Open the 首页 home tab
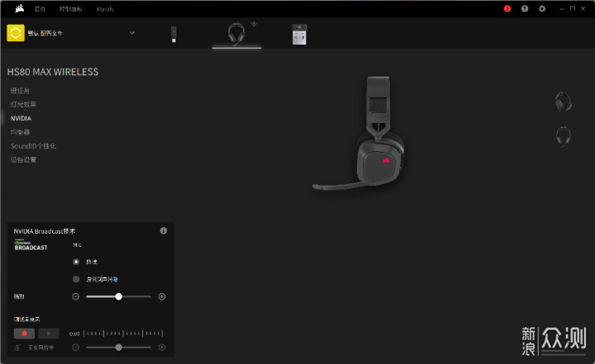Screen dimensions: 595x364 [40, 9]
